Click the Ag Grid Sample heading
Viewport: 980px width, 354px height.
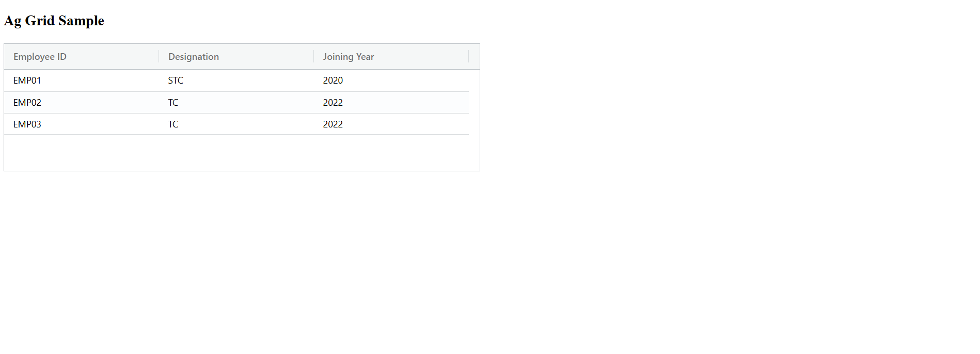click(54, 21)
